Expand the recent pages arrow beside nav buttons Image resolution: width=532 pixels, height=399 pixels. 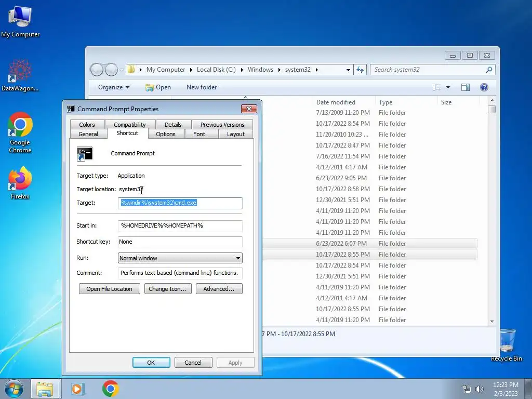[122, 70]
